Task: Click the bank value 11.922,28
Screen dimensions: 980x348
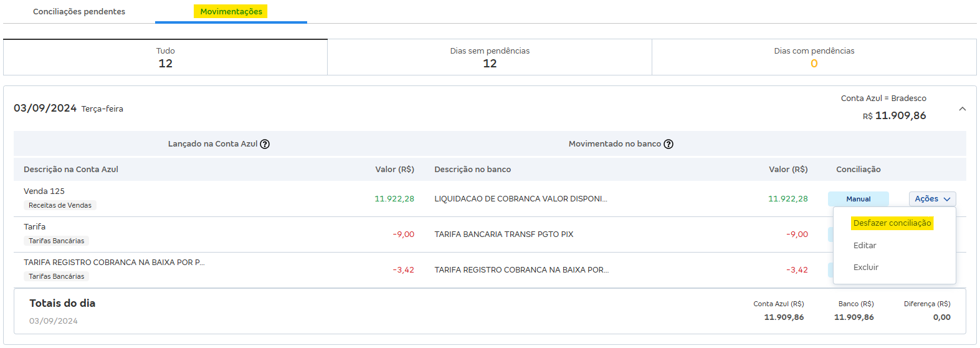Action: click(x=788, y=199)
